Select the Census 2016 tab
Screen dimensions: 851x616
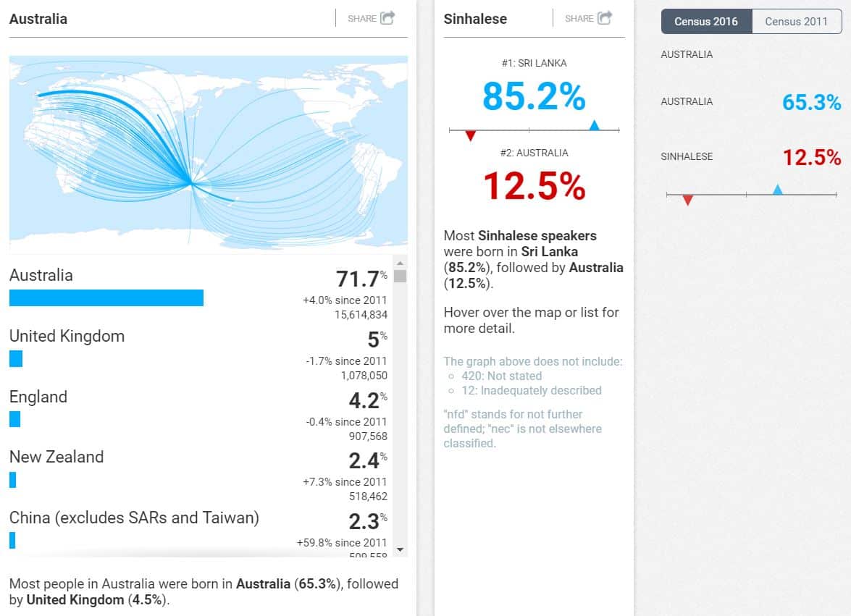click(x=706, y=21)
